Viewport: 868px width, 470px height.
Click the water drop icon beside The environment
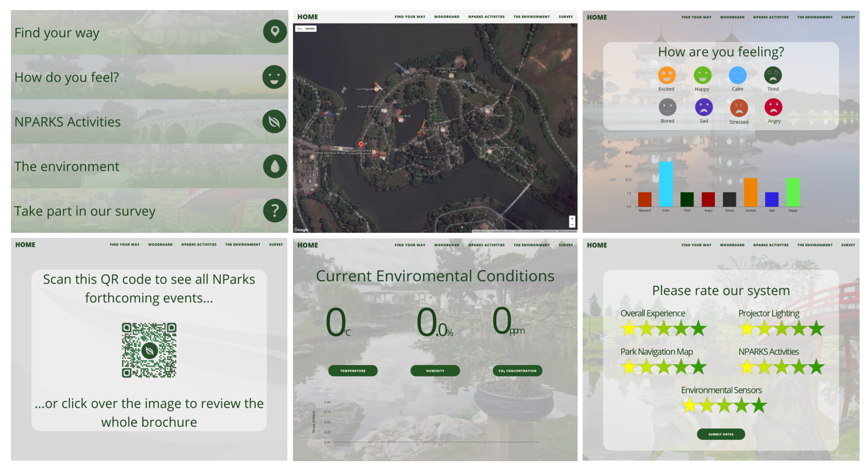click(275, 166)
